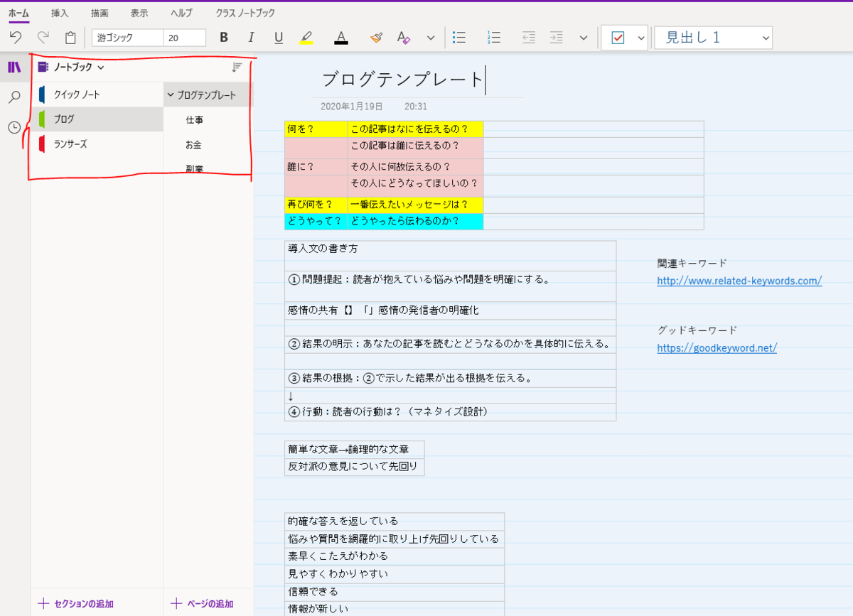Screen dimensions: 853x616
Task: Open the クラス ノートブック tab
Action: [245, 13]
